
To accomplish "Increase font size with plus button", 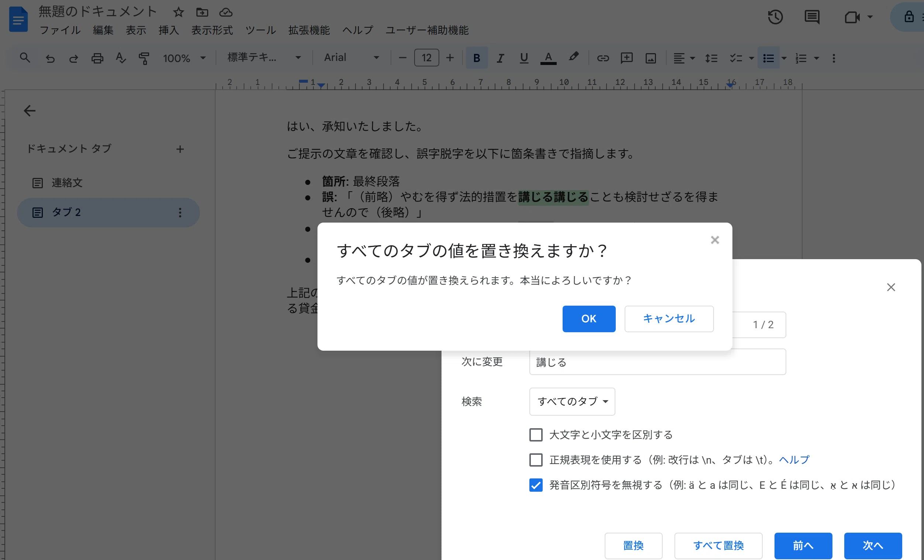I will pos(450,58).
